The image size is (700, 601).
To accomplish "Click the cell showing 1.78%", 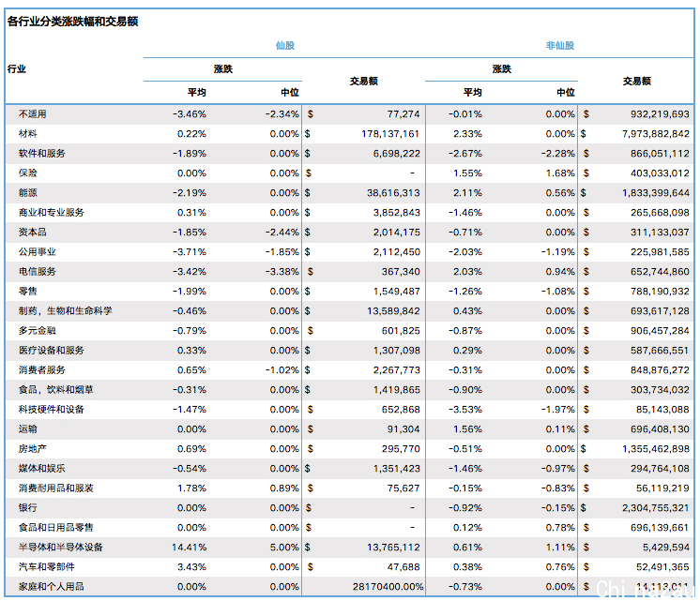I will [191, 488].
